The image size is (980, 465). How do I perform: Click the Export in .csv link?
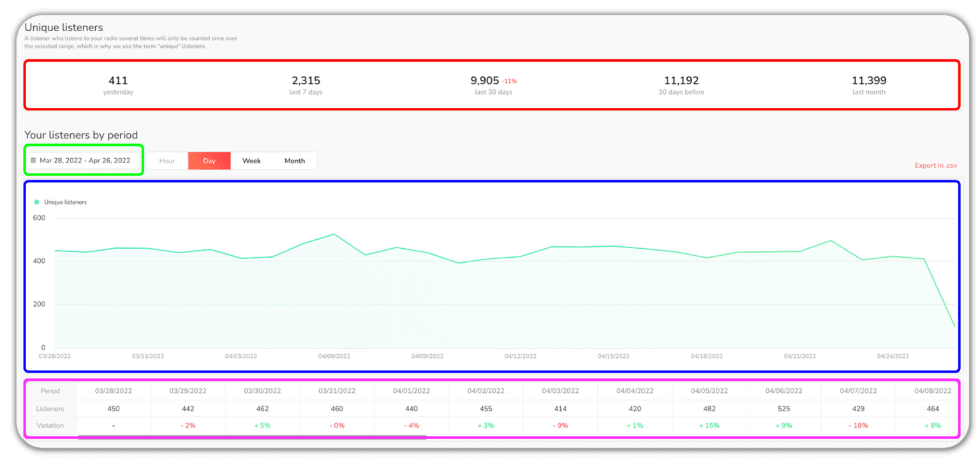click(935, 165)
